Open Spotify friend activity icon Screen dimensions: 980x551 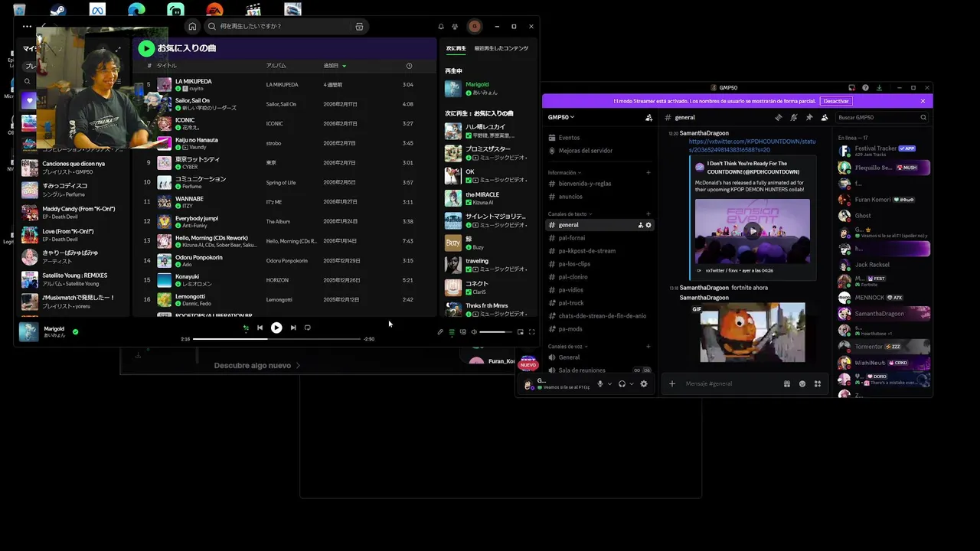455,26
